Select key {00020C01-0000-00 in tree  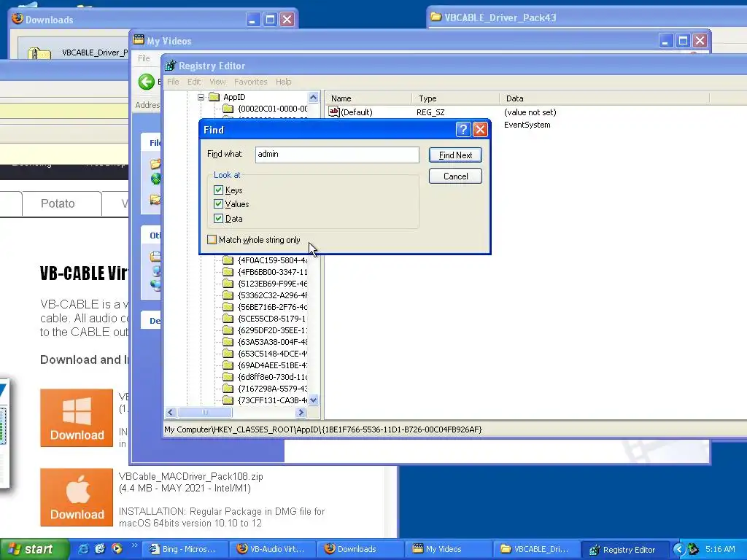[272, 109]
